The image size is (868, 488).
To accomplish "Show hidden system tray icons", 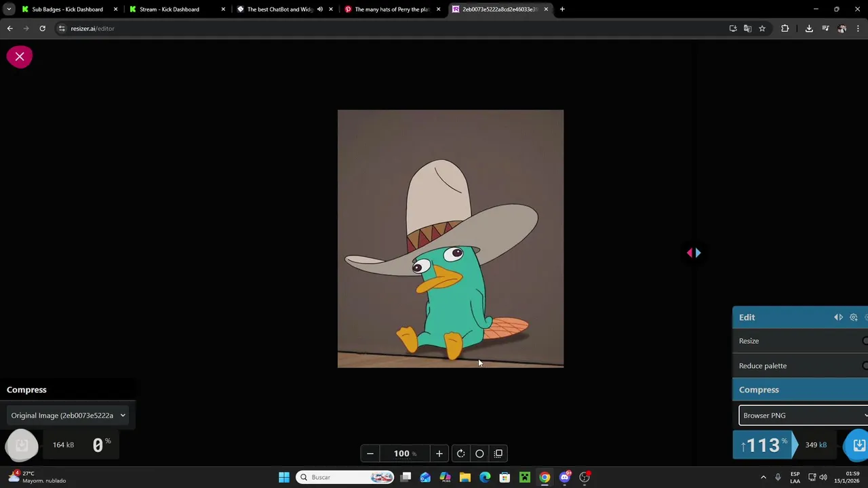I will point(763,477).
